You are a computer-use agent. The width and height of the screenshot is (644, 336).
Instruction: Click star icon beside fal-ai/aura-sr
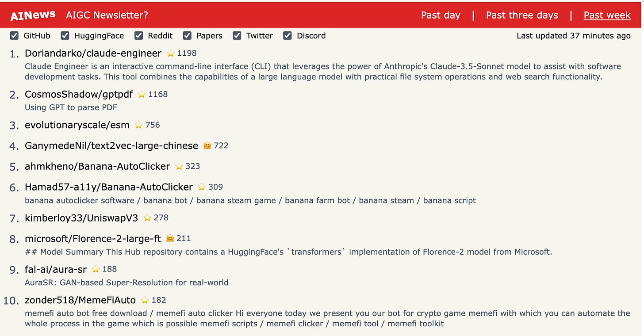96,270
